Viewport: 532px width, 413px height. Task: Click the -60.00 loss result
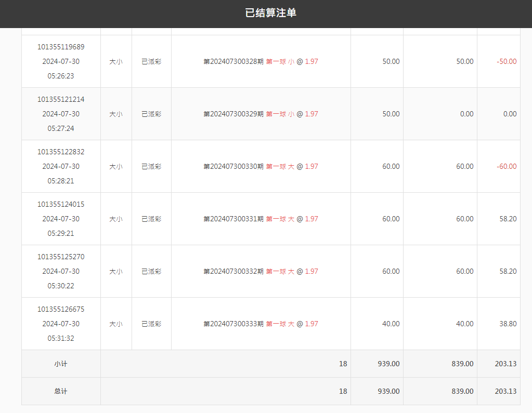point(507,166)
